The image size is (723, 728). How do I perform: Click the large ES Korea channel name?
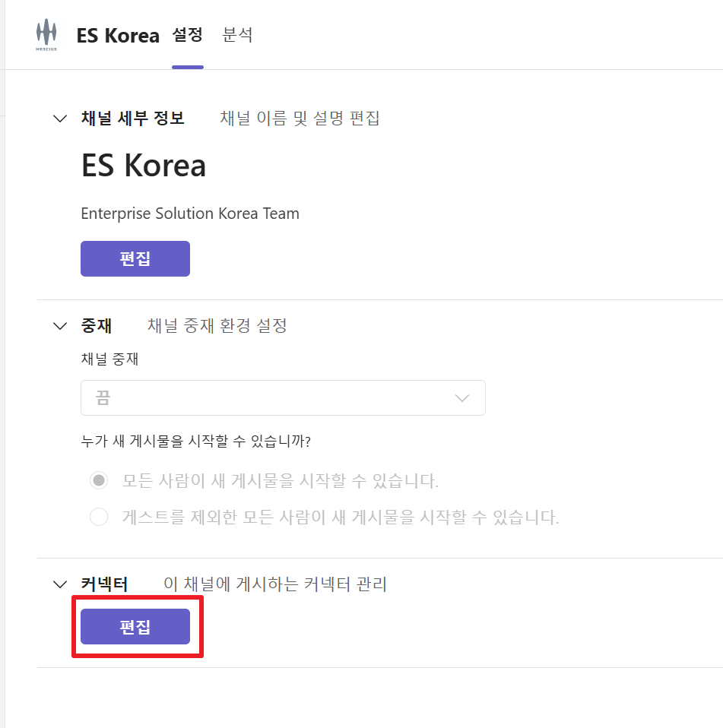click(144, 166)
